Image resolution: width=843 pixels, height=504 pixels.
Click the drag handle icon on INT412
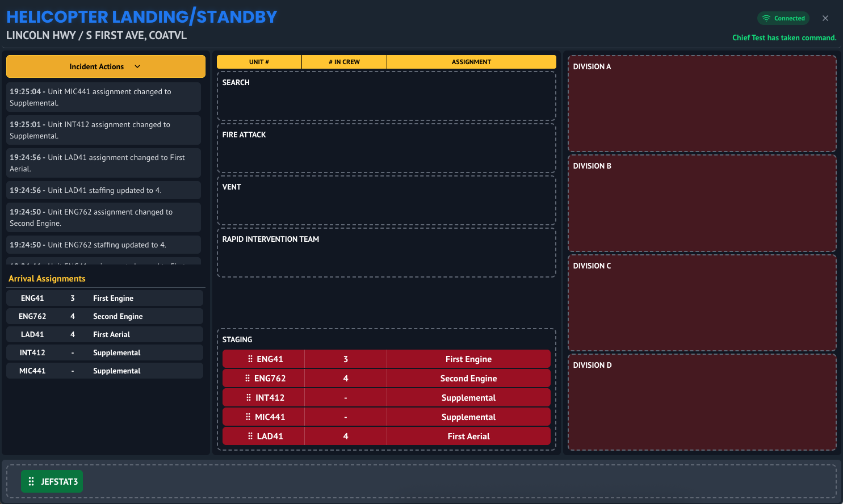[x=249, y=397]
